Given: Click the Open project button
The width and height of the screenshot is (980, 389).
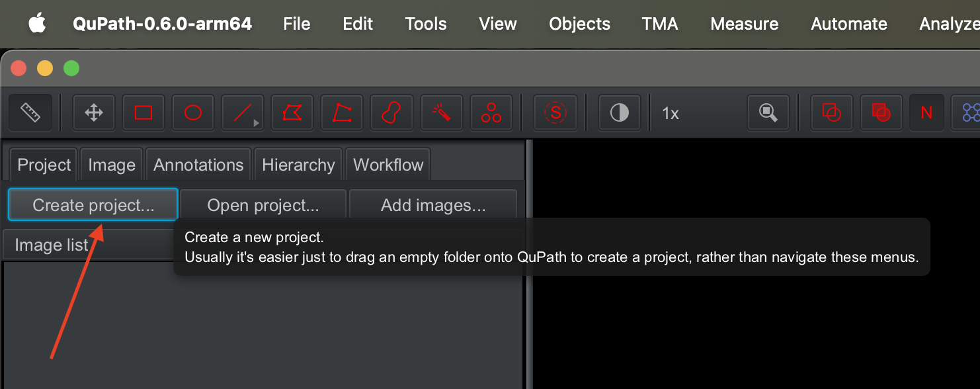Looking at the screenshot, I should (x=263, y=205).
